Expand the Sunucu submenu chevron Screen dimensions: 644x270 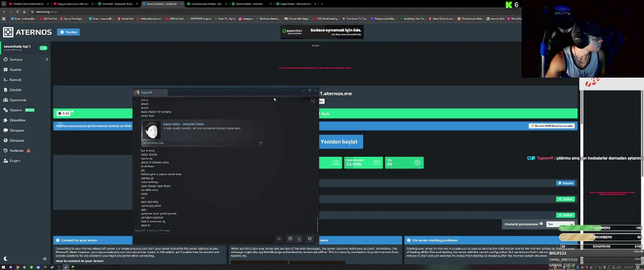tap(47, 59)
